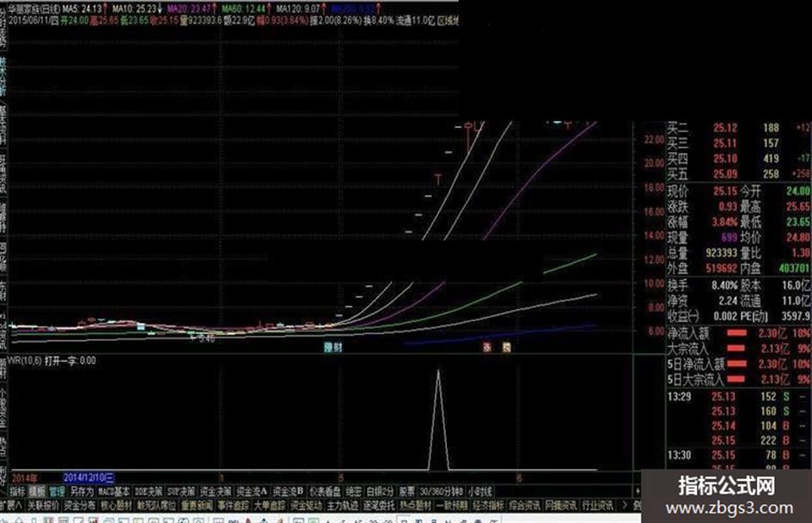The image size is (812, 523).
Task: Click the MA60: 12.44 label
Action: 246,9
